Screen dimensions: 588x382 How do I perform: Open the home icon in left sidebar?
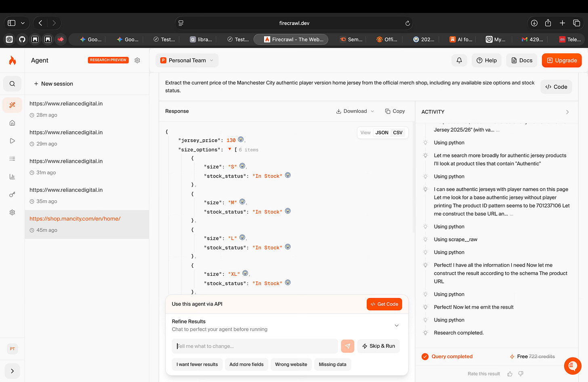pyautogui.click(x=13, y=123)
